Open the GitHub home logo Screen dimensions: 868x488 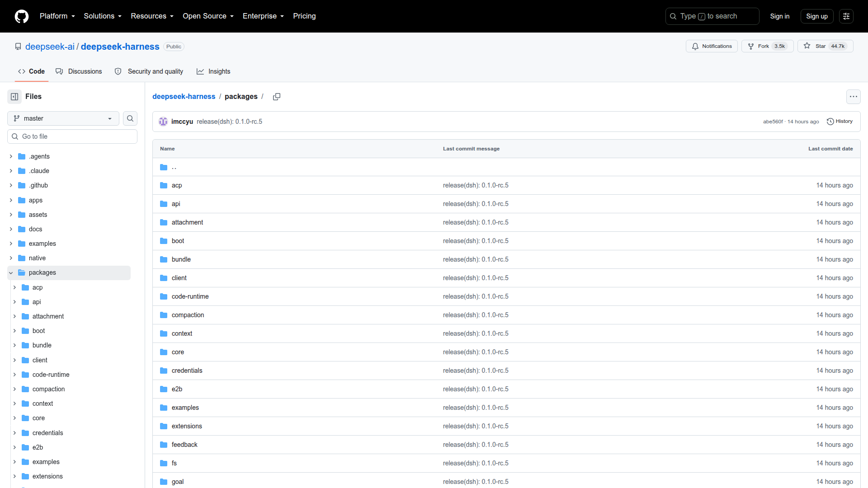pyautogui.click(x=22, y=16)
